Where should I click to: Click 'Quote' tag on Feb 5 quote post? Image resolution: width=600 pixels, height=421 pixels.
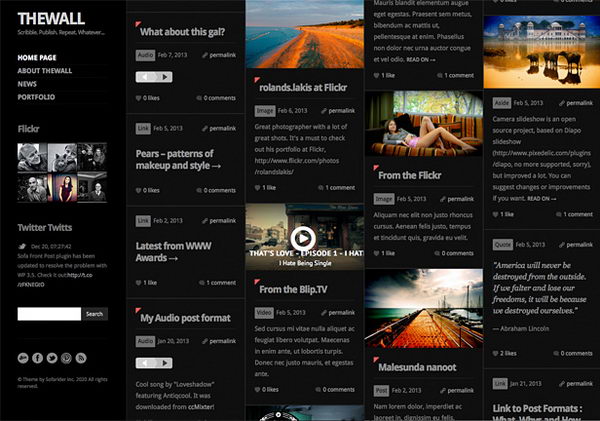click(503, 245)
